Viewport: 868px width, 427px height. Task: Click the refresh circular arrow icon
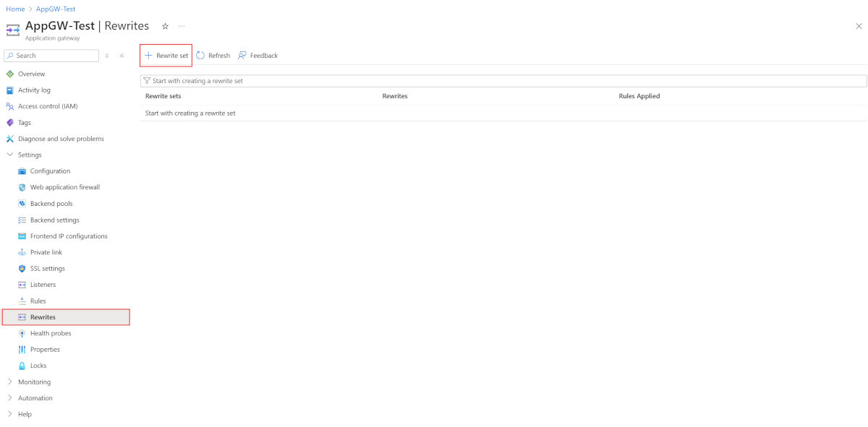point(200,56)
